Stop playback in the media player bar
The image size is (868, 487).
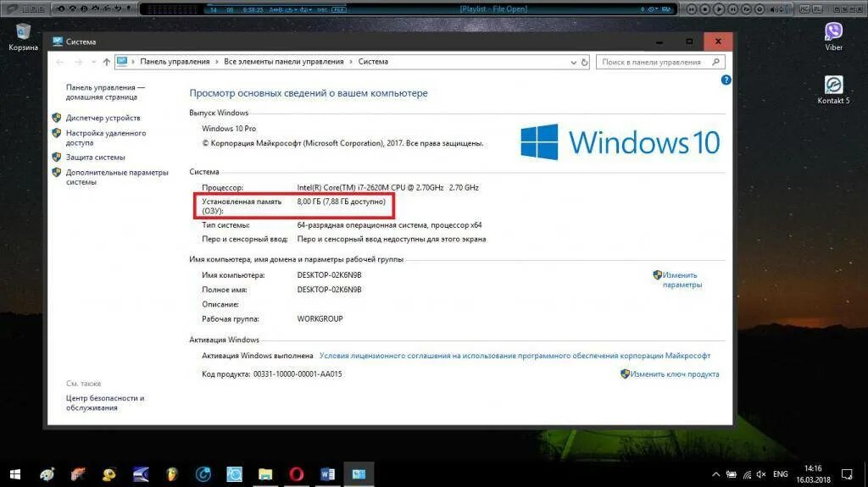click(x=705, y=9)
